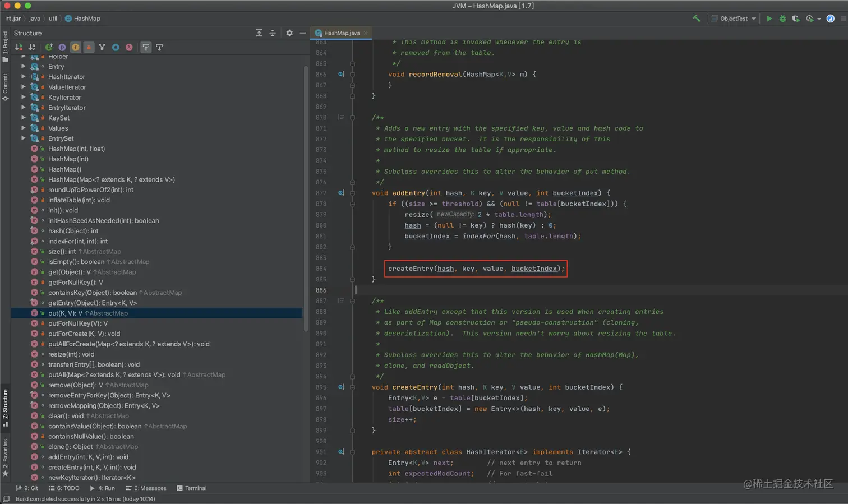Toggle Show non-public lock icon

[89, 47]
